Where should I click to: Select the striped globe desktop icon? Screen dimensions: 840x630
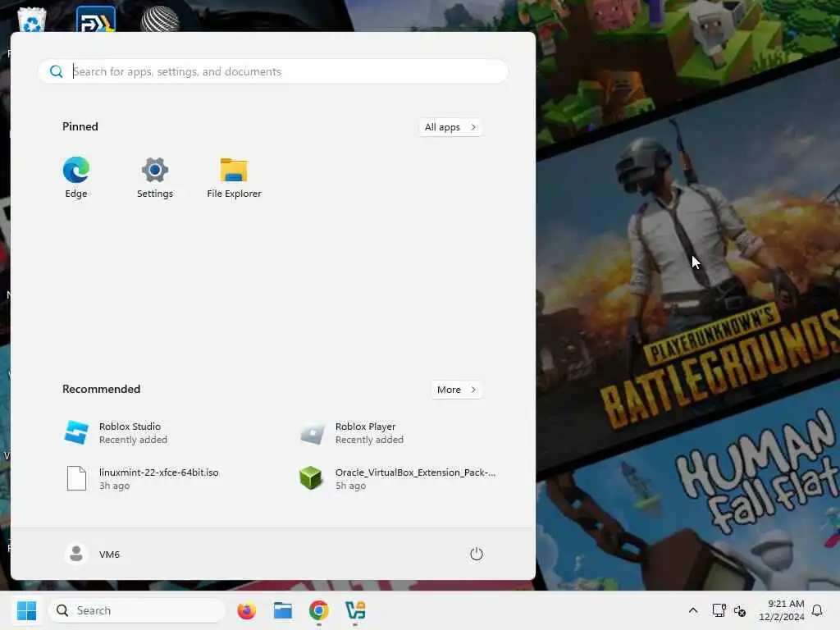tap(160, 20)
